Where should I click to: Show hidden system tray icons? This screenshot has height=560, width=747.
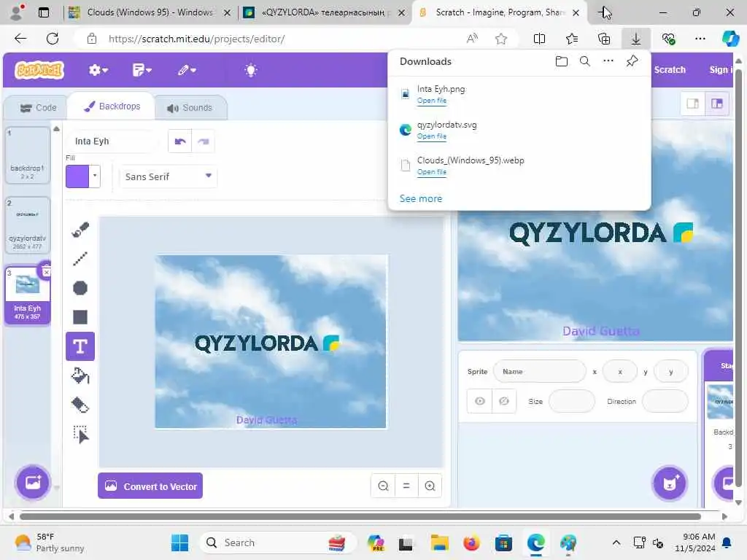click(616, 542)
